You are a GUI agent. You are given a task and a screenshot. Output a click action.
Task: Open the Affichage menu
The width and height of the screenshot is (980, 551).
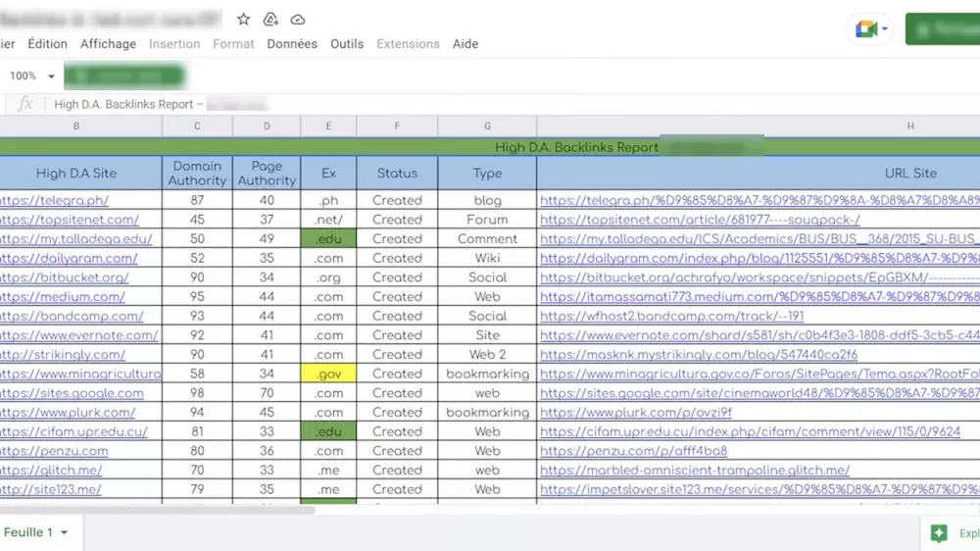point(108,44)
